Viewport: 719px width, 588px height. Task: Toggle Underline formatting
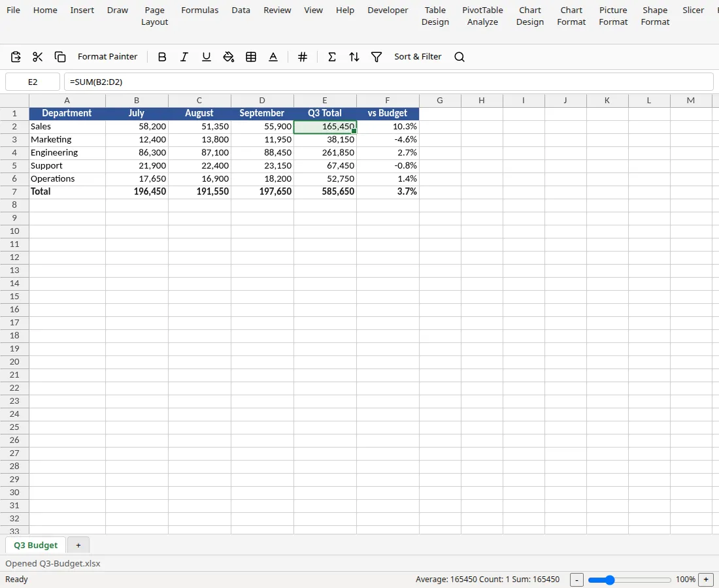tap(207, 57)
